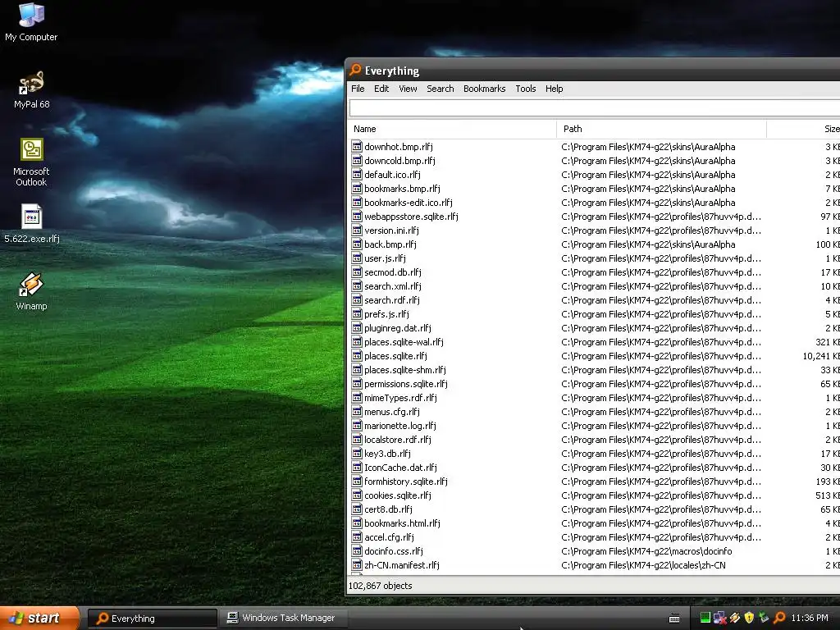Select the localstore.rdf.rlfj row

[595, 439]
